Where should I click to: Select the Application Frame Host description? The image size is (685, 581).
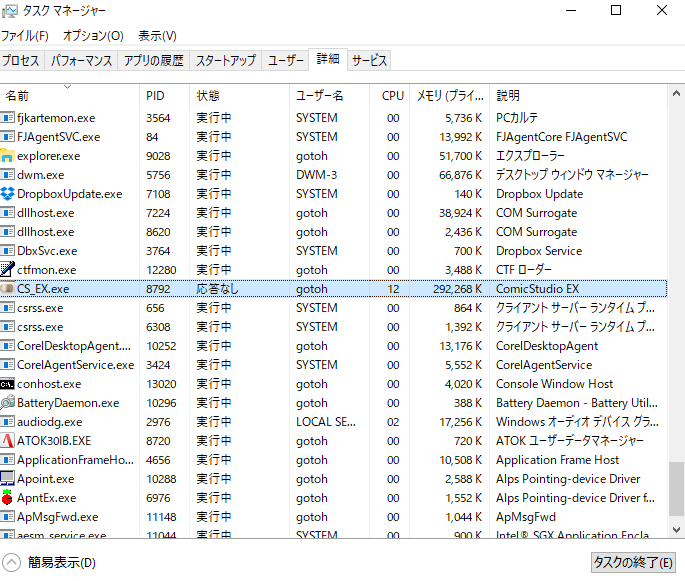tap(557, 460)
